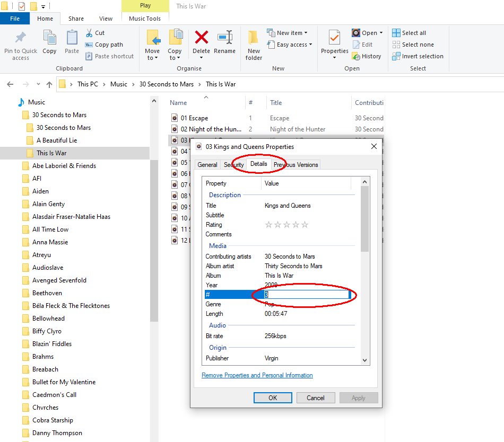Click 30 Seconds to Mars breadcrumb
Screen dimensions: 504x442
click(166, 84)
